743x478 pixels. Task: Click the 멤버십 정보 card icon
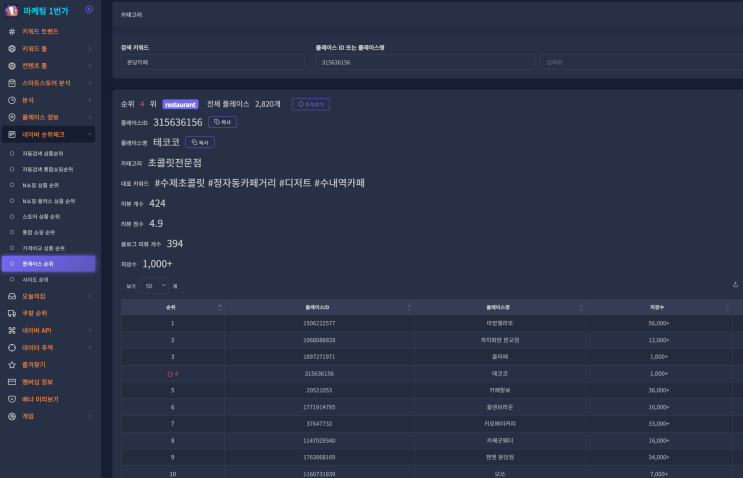point(12,382)
